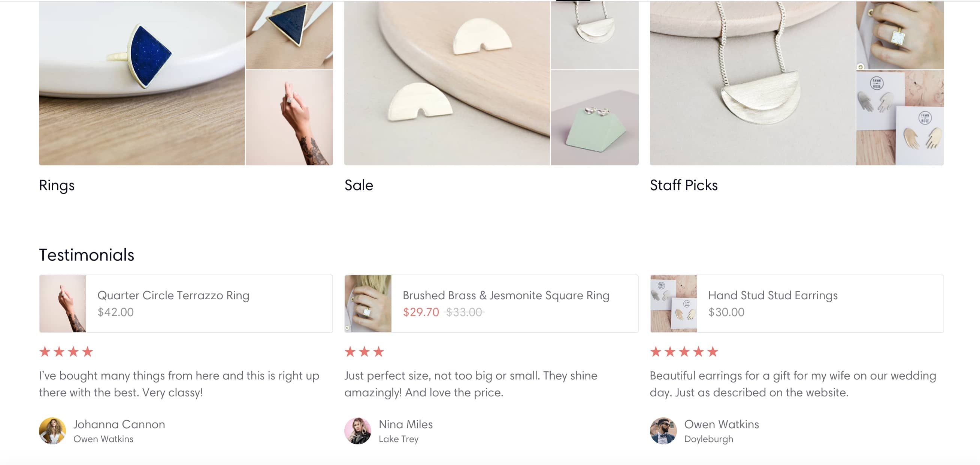The height and width of the screenshot is (465, 980).
Task: Click Johanna Cannon's avatar
Action: click(x=52, y=431)
